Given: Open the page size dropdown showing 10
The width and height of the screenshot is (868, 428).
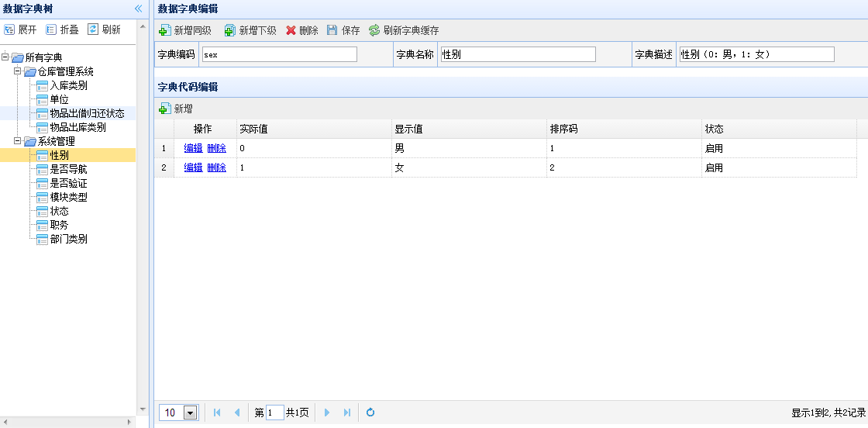Looking at the screenshot, I should coord(191,412).
